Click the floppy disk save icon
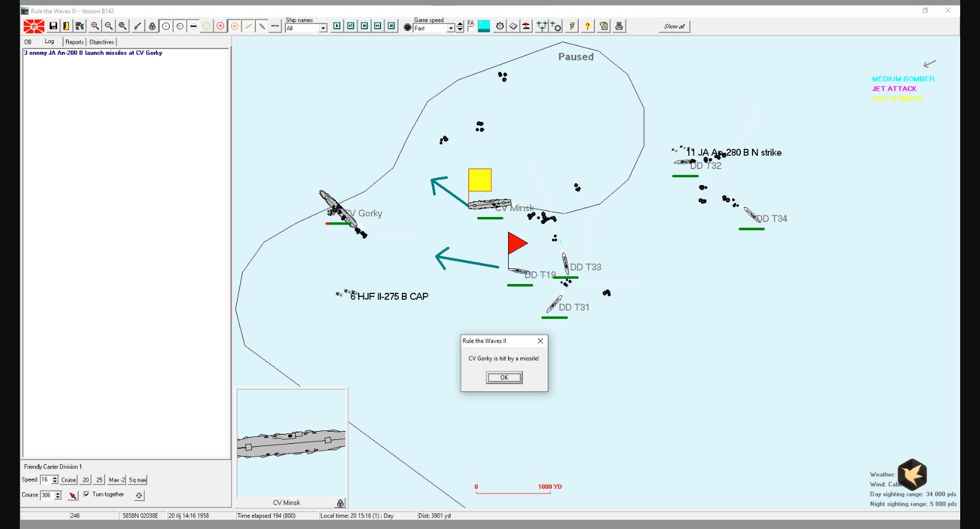980x529 pixels. point(54,26)
